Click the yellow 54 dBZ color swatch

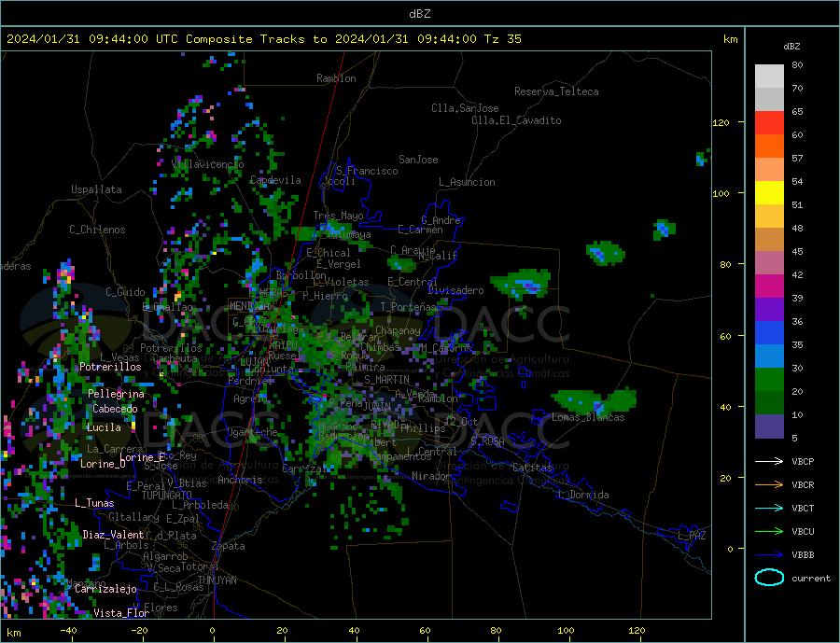coord(769,193)
